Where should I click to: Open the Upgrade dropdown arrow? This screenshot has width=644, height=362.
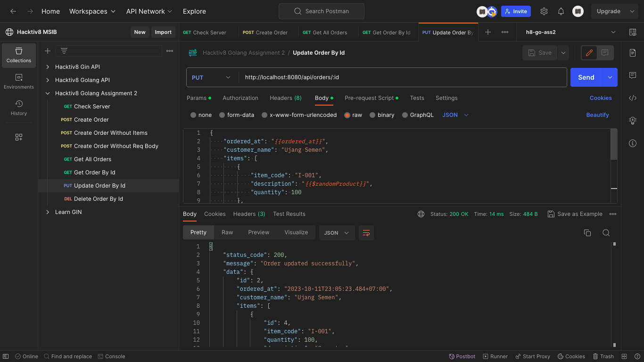pyautogui.click(x=632, y=11)
